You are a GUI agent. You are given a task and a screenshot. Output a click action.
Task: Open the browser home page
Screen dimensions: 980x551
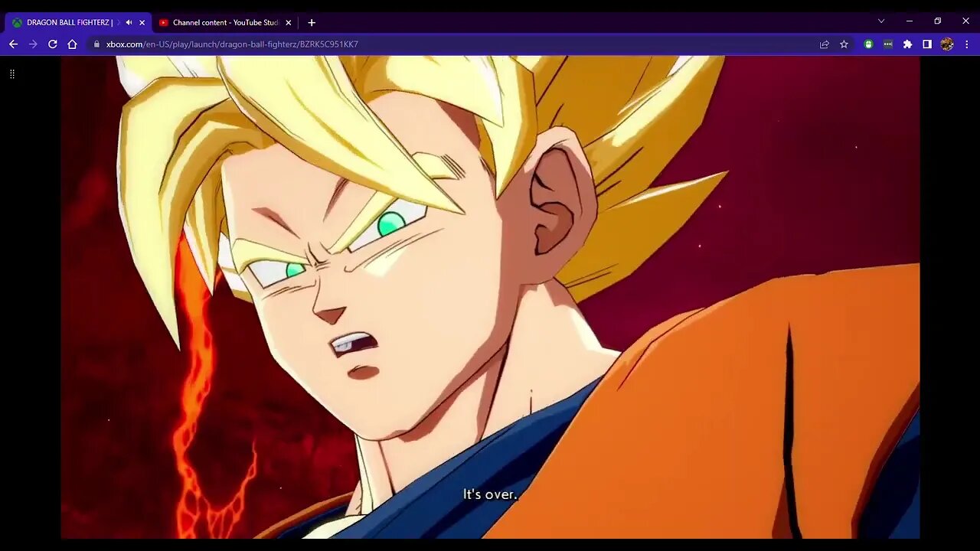coord(72,44)
